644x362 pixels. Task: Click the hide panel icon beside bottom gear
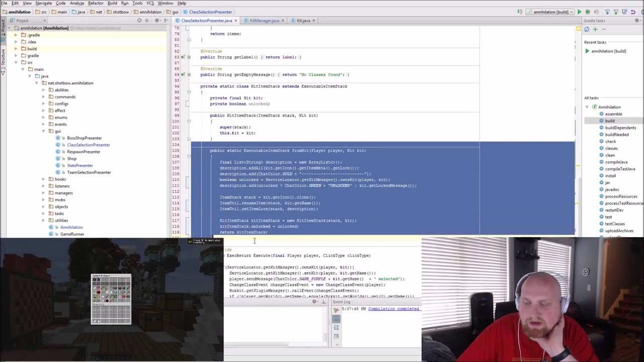324,302
